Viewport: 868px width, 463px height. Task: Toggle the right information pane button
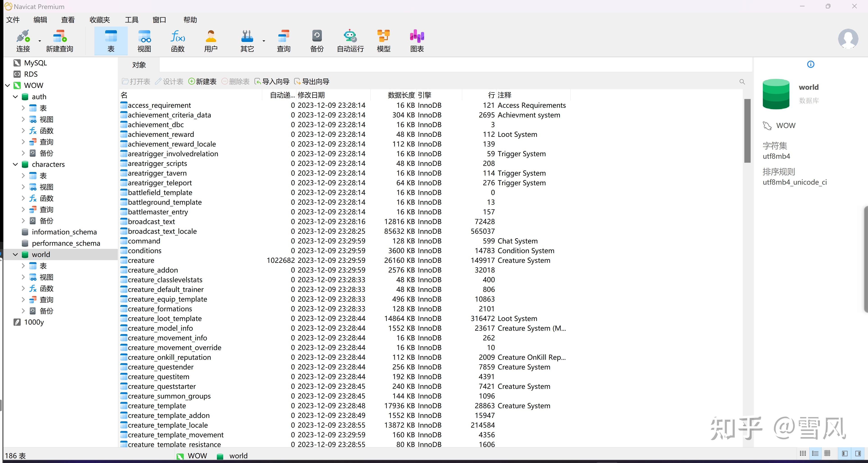(858, 454)
